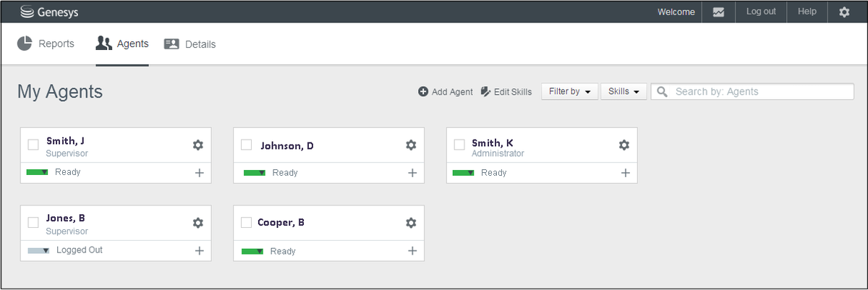Open the Details tab

point(190,44)
